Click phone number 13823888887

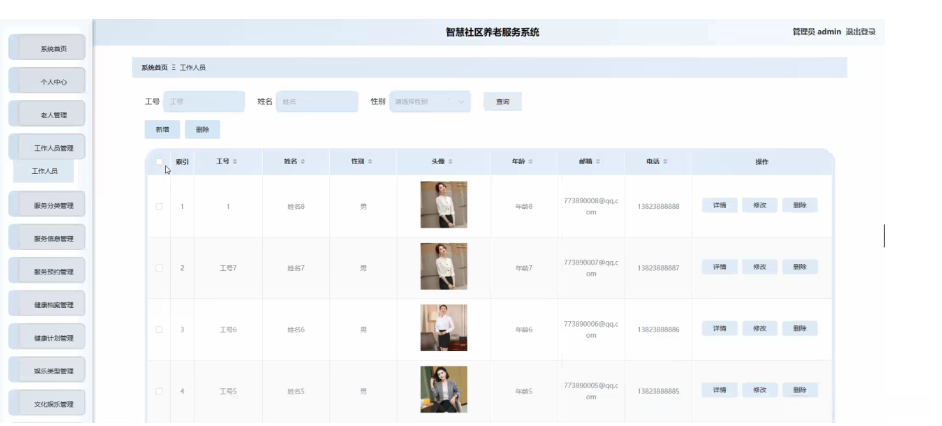pyautogui.click(x=658, y=268)
